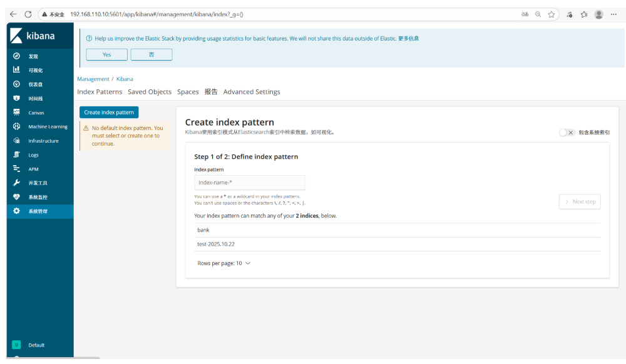Image resolution: width=626 pixels, height=364 pixels.
Task: Click the Next step button
Action: pyautogui.click(x=580, y=202)
